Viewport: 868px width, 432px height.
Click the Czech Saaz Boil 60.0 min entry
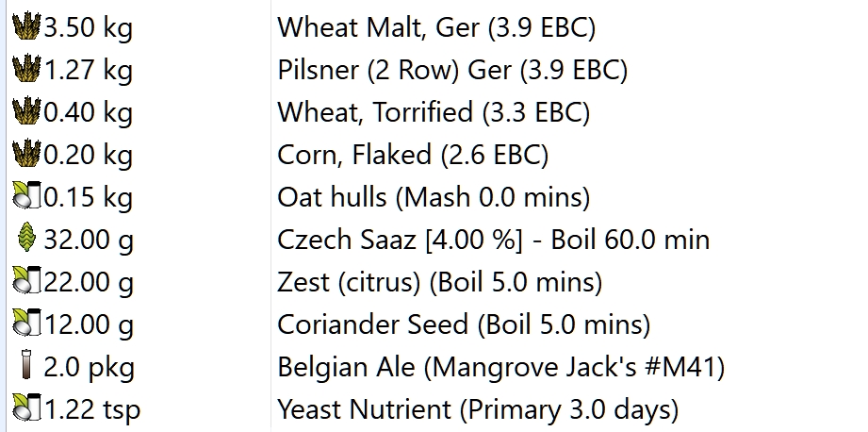click(493, 240)
